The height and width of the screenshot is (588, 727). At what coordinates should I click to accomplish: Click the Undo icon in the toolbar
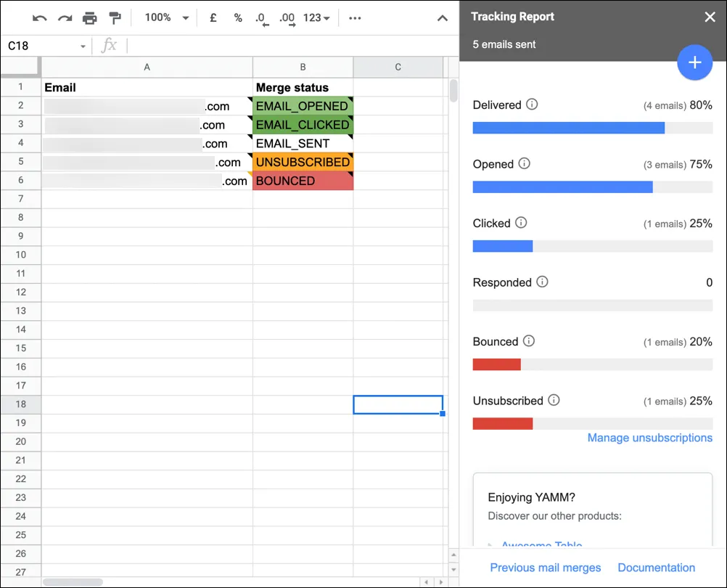click(39, 18)
